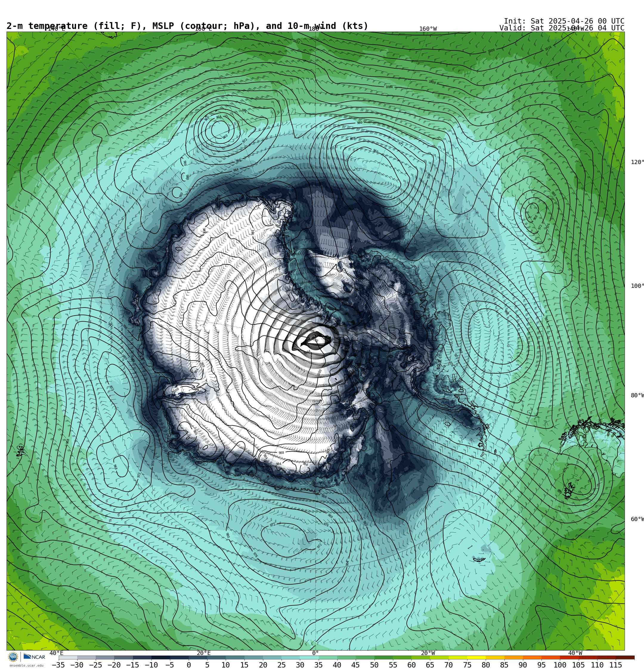Click the 0° longitude label at bottom

pyautogui.click(x=315, y=653)
